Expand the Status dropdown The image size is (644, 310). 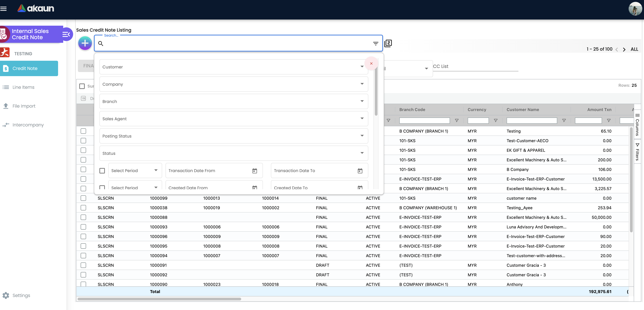pos(234,153)
